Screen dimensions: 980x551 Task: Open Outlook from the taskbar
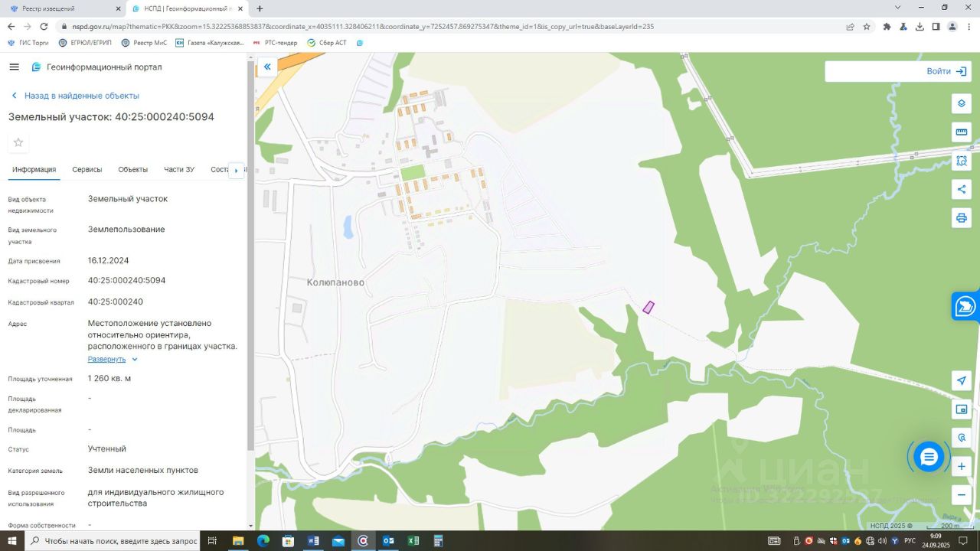(x=388, y=541)
